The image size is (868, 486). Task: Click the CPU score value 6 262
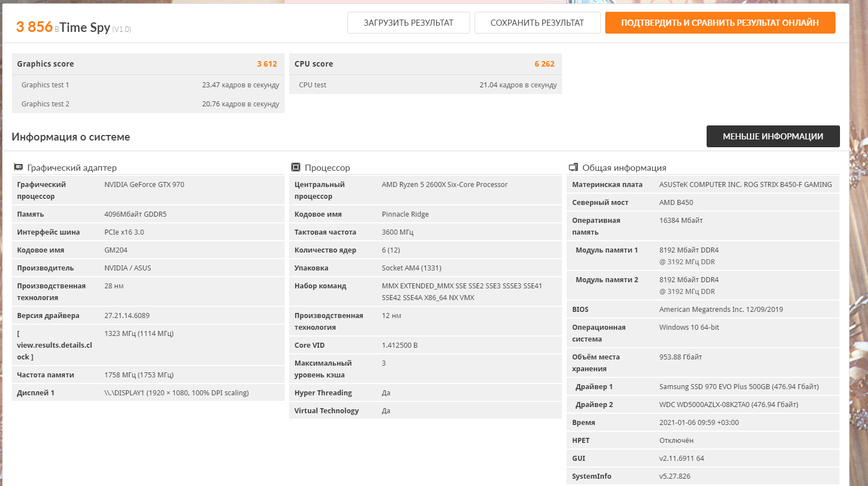tap(545, 64)
